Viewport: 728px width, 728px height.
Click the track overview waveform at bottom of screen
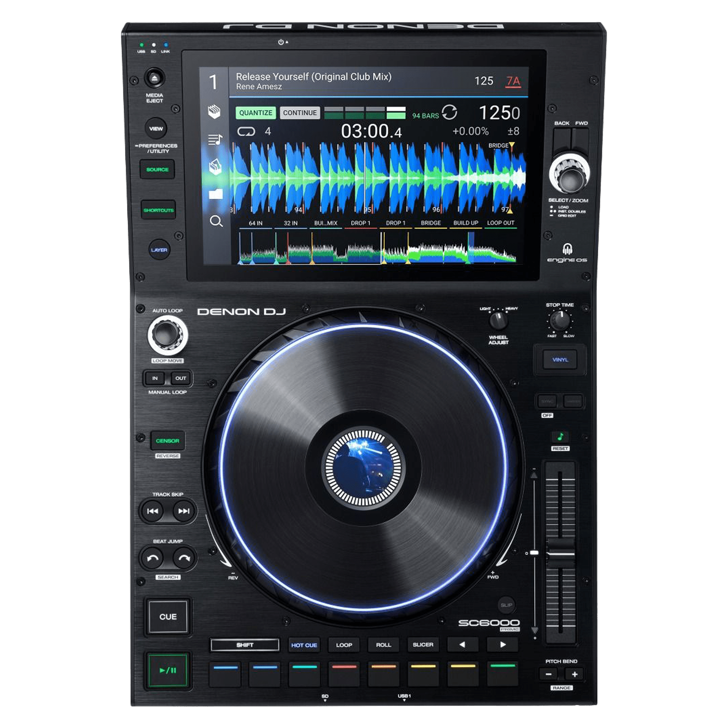(x=377, y=248)
